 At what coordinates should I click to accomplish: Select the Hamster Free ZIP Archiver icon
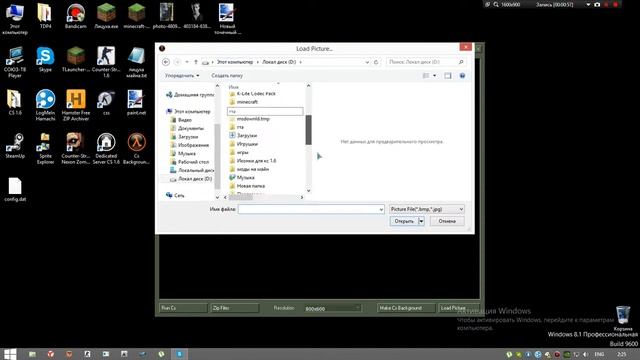click(76, 105)
